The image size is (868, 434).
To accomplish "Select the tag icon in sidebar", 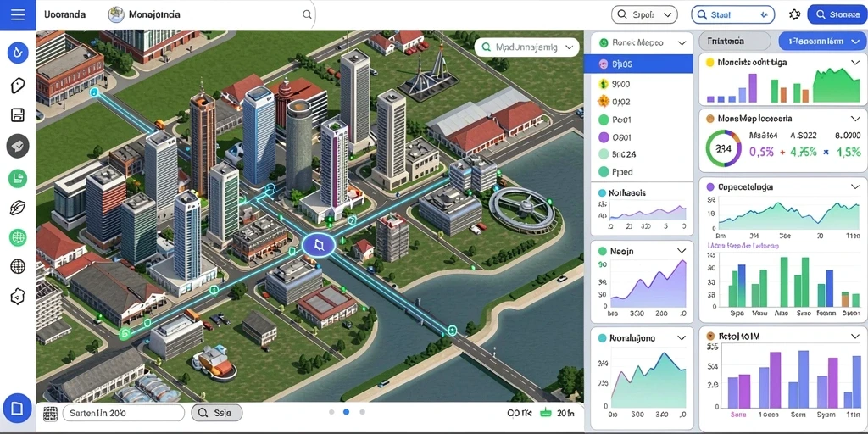I will coord(18,86).
